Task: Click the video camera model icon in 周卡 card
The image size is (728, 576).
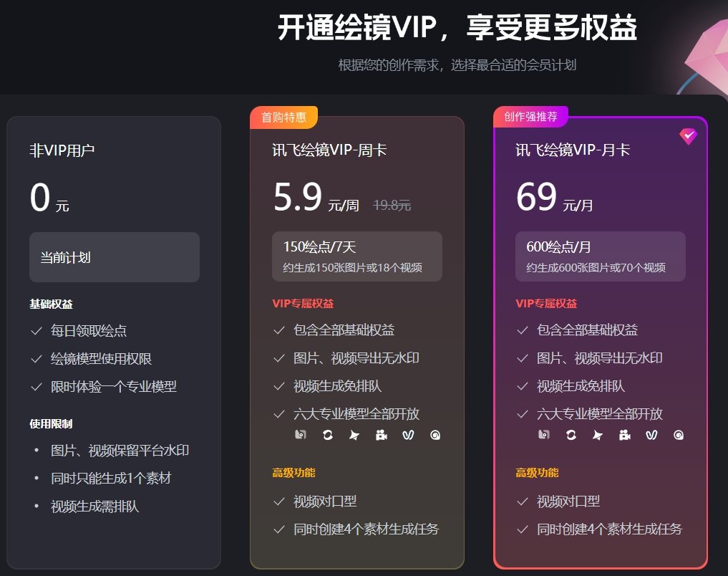Action: [381, 435]
